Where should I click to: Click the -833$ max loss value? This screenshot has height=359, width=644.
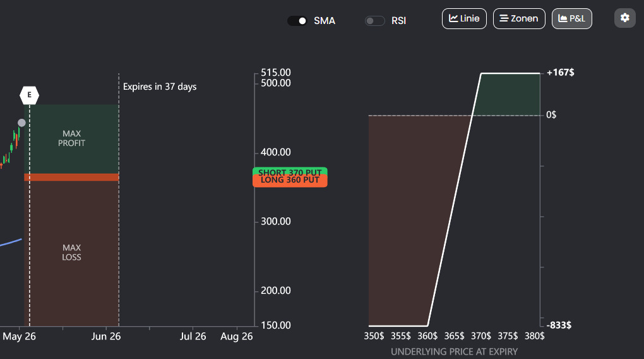point(559,326)
